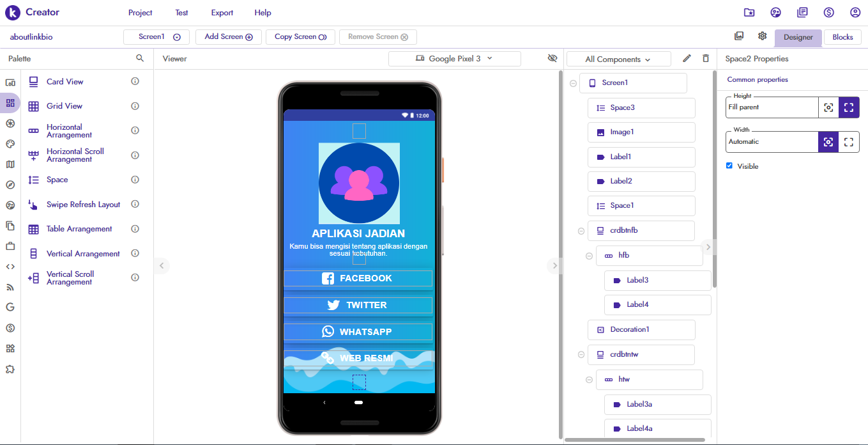Set Width to fill parent
This screenshot has width=868, height=445.
pyautogui.click(x=848, y=142)
